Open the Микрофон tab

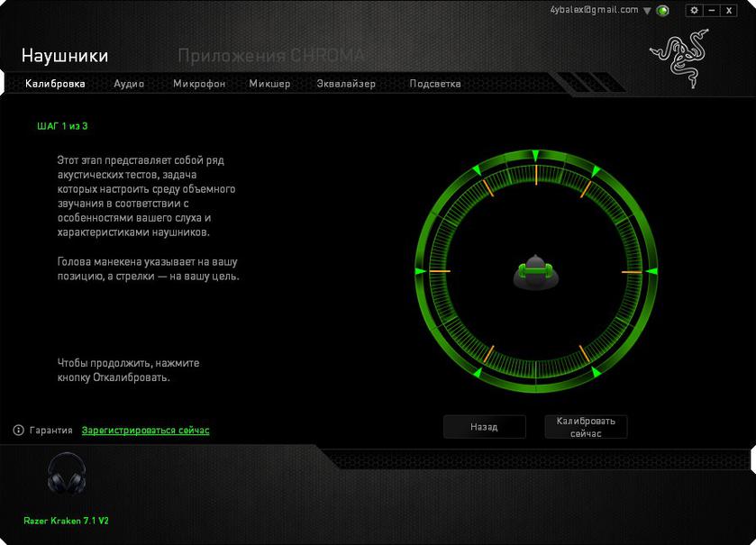click(x=199, y=84)
